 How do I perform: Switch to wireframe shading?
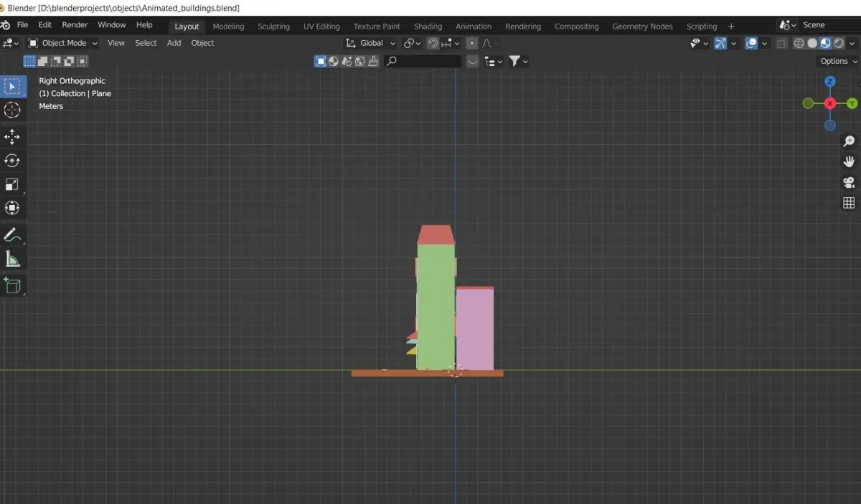pos(799,43)
